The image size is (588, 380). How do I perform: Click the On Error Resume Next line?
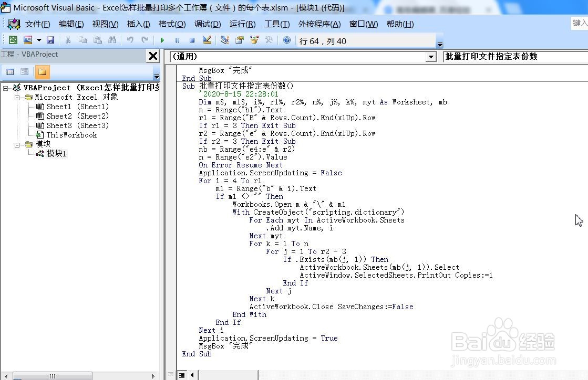click(240, 165)
